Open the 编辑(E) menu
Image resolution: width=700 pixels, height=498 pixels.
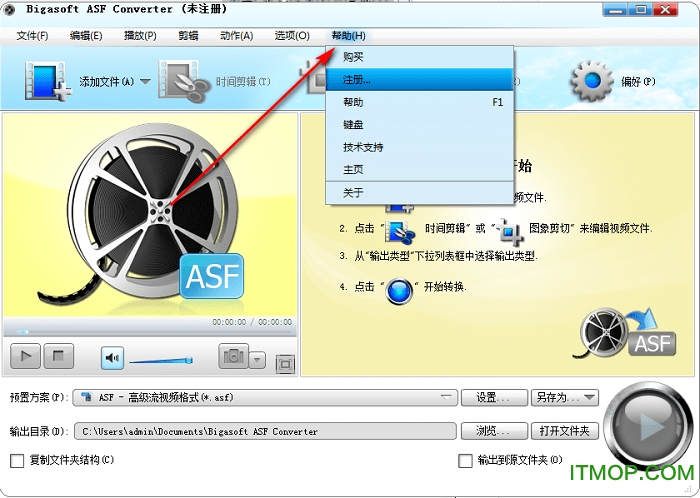coord(86,36)
